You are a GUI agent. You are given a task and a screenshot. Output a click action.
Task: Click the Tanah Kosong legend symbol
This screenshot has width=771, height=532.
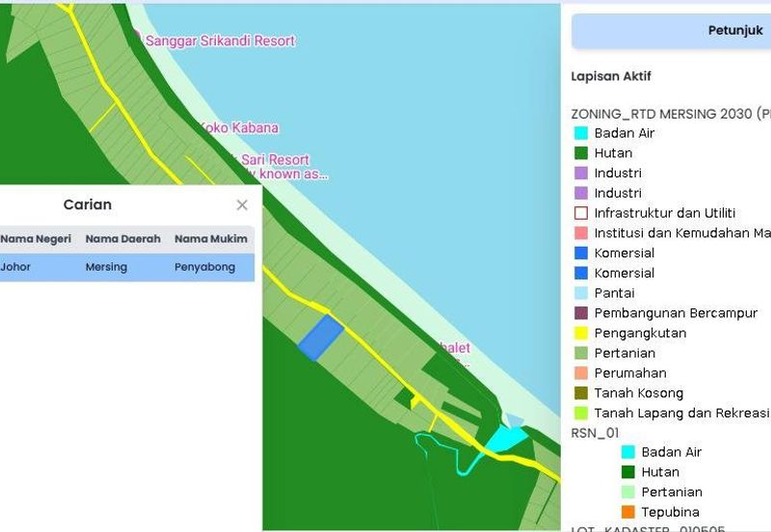tap(580, 393)
